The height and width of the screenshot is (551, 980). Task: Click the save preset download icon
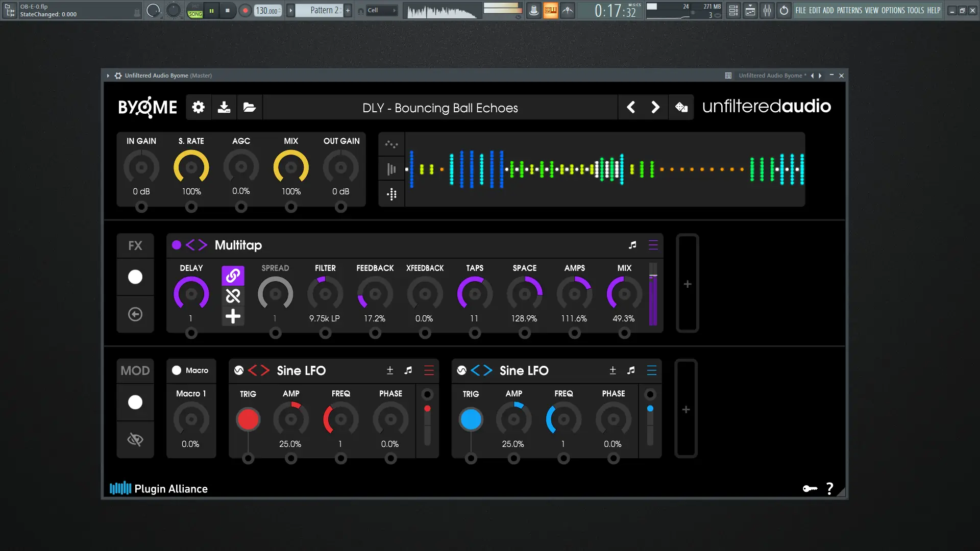pos(224,107)
